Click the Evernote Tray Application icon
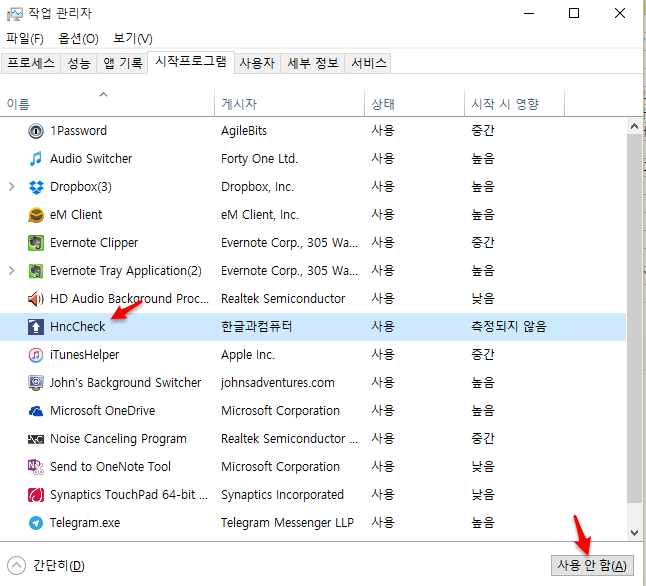The height and width of the screenshot is (586, 646). 36,271
